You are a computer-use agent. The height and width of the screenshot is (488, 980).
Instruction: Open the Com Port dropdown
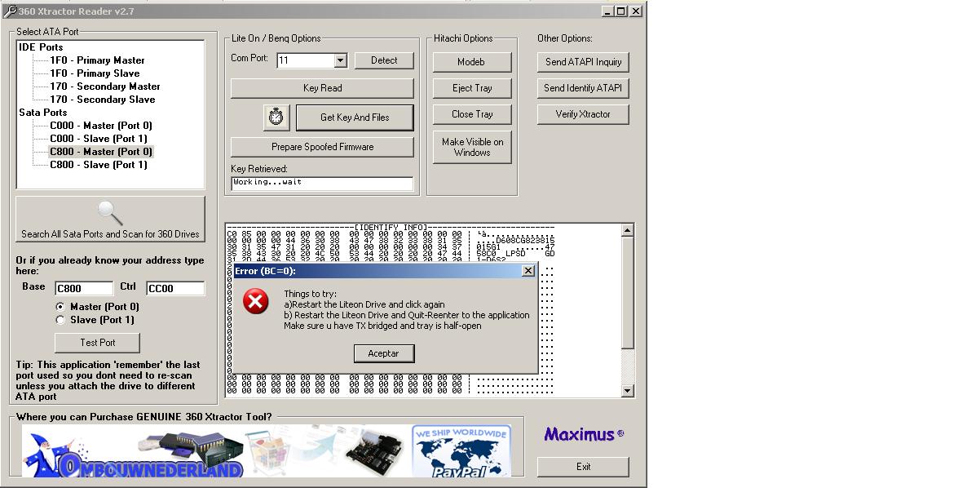click(340, 60)
